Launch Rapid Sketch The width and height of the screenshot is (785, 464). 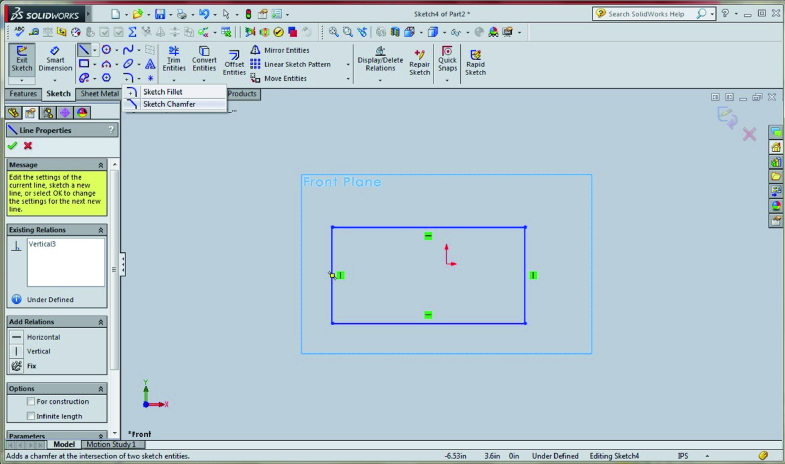pyautogui.click(x=475, y=63)
